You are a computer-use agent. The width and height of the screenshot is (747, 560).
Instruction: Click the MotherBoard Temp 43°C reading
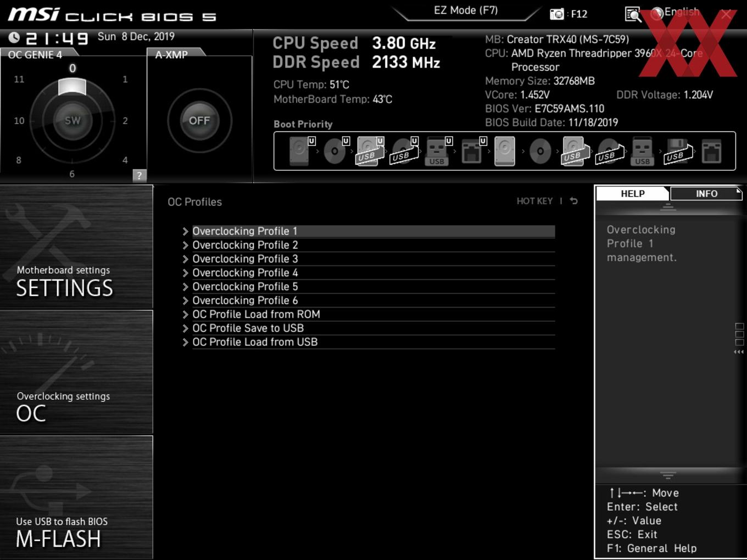click(x=382, y=99)
